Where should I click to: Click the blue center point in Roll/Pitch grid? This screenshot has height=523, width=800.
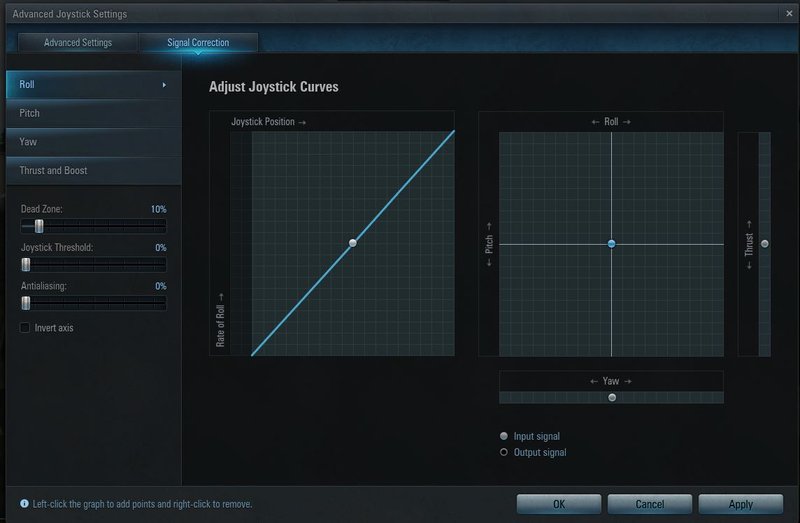click(x=611, y=244)
